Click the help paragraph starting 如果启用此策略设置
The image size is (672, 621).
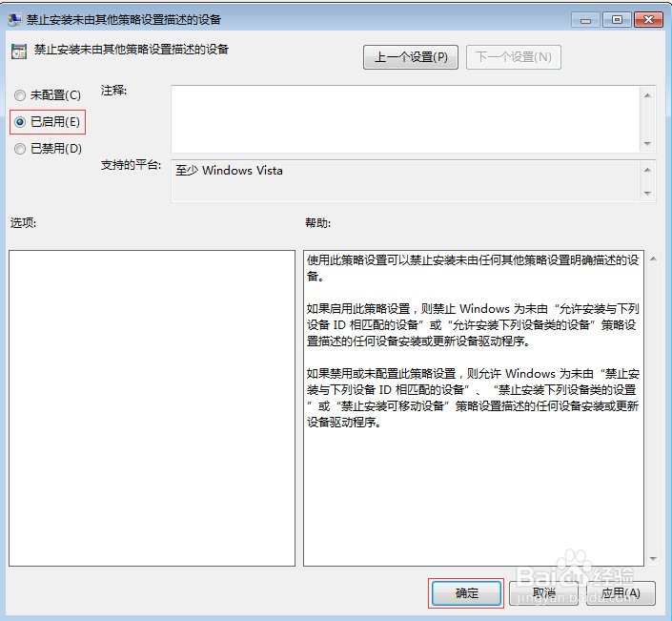473,325
